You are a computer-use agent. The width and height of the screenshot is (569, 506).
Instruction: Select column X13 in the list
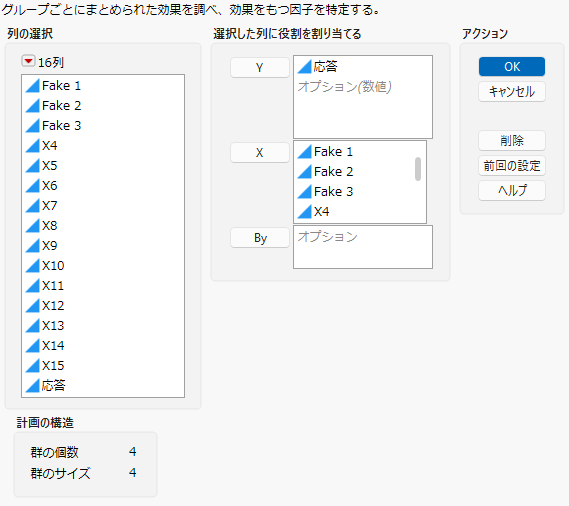coord(103,325)
